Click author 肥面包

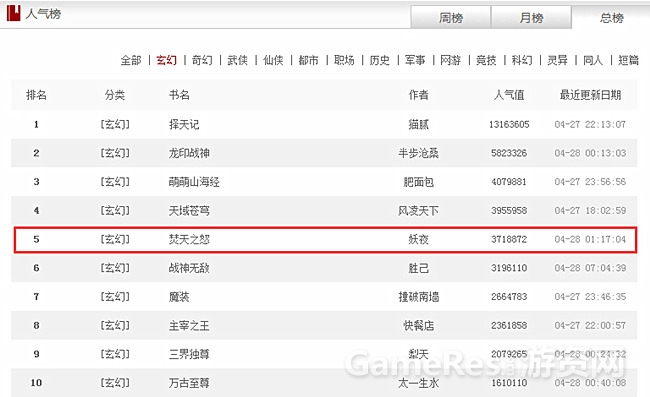pos(419,182)
